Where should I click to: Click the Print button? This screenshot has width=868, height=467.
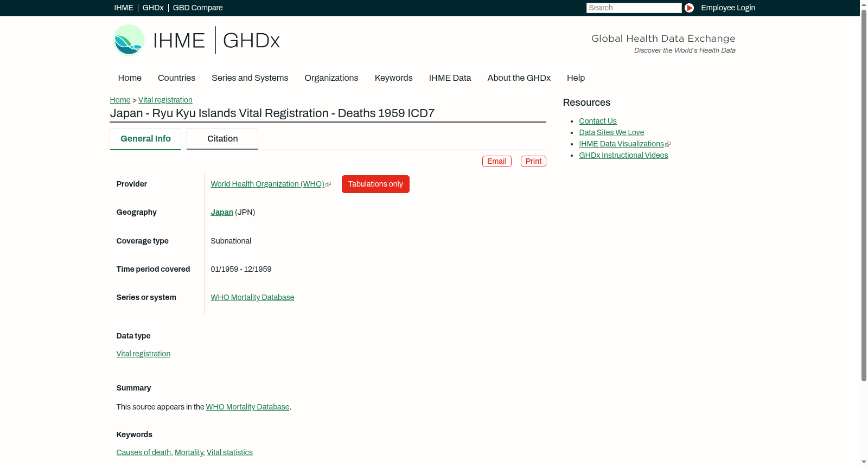533,161
